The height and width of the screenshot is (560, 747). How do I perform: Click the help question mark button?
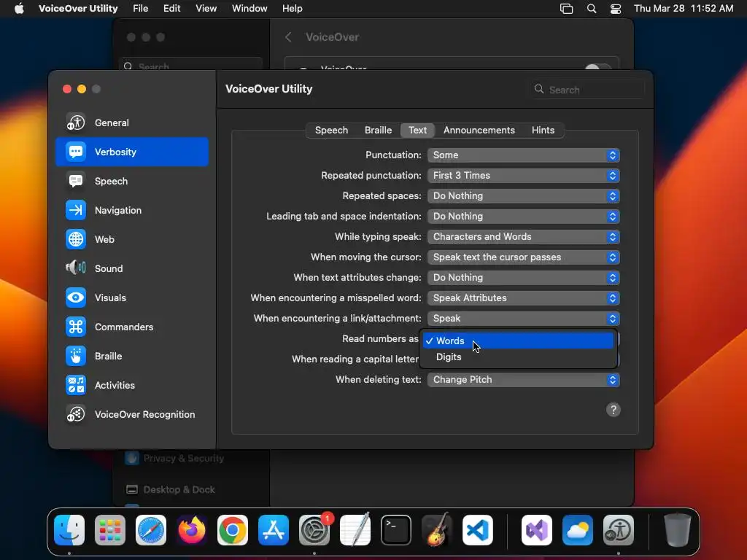coord(613,410)
